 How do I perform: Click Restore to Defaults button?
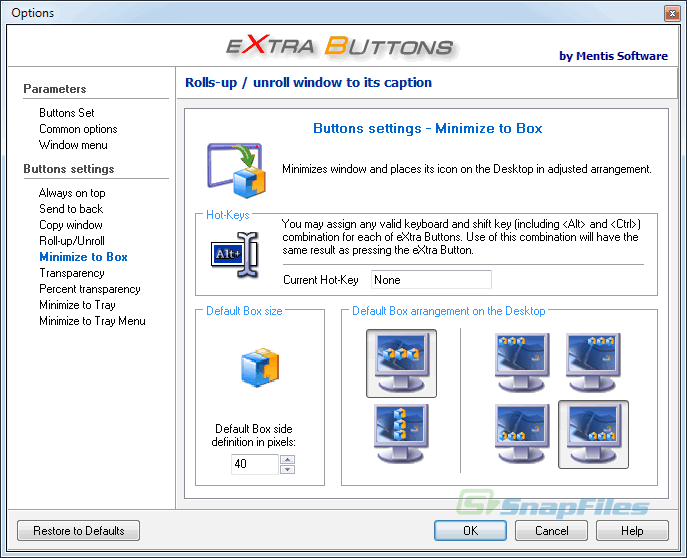[x=78, y=531]
